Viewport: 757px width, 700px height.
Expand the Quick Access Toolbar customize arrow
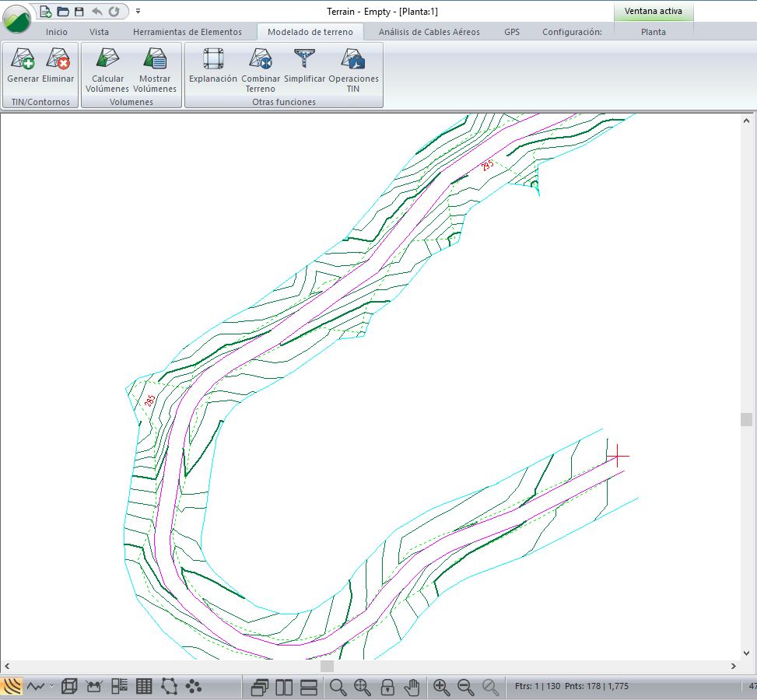pyautogui.click(x=138, y=11)
